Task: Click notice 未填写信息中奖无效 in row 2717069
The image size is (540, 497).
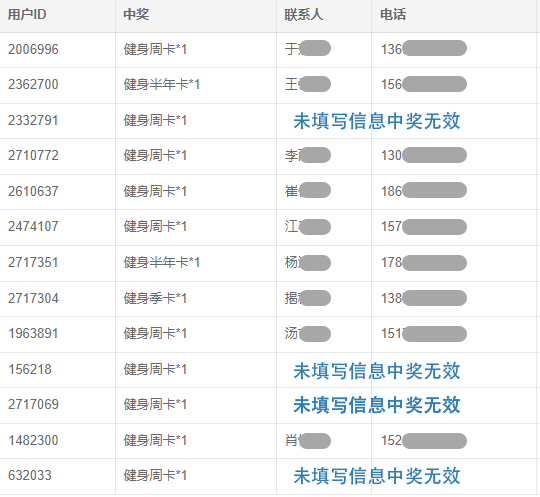Action: coord(377,405)
